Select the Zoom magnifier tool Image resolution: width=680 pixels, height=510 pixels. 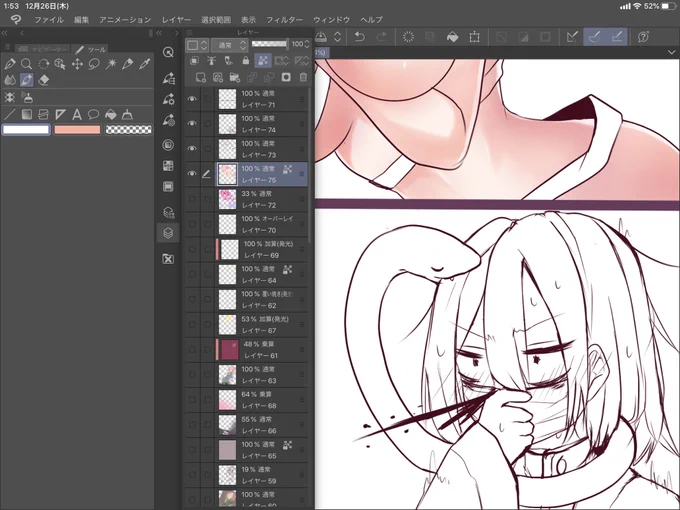pyautogui.click(x=26, y=64)
